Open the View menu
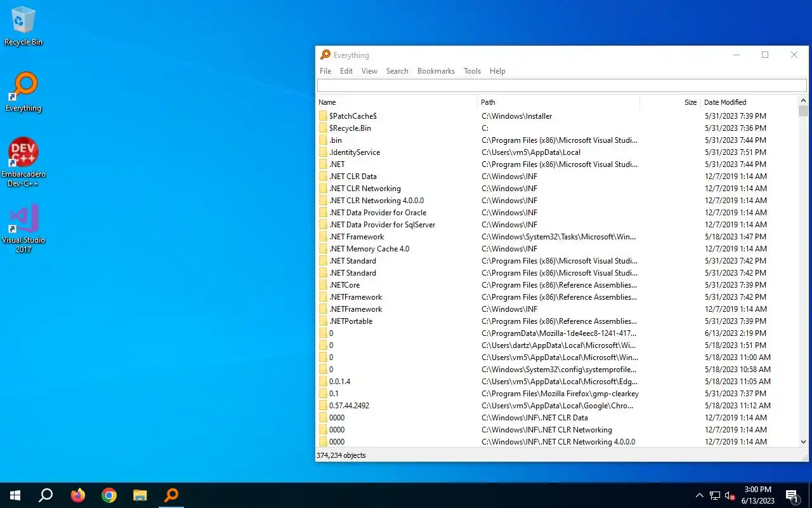This screenshot has width=812, height=508. pyautogui.click(x=369, y=71)
